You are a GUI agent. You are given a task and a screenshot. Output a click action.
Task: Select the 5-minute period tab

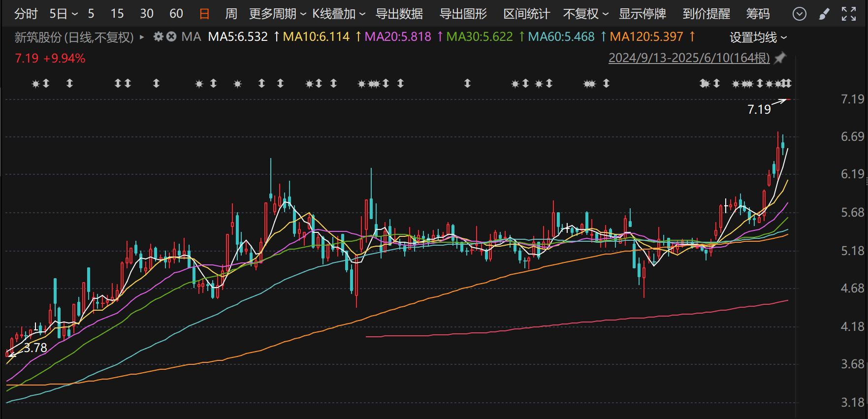tap(91, 14)
